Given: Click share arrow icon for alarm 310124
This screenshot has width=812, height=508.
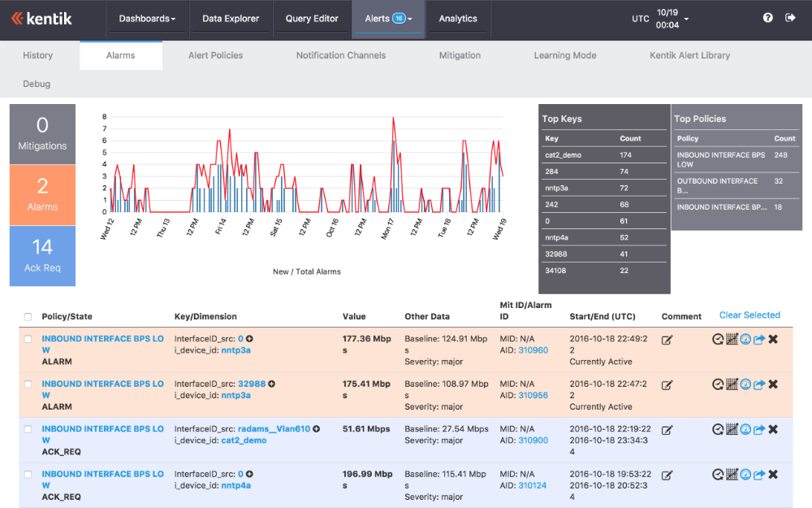Looking at the screenshot, I should coord(759,475).
